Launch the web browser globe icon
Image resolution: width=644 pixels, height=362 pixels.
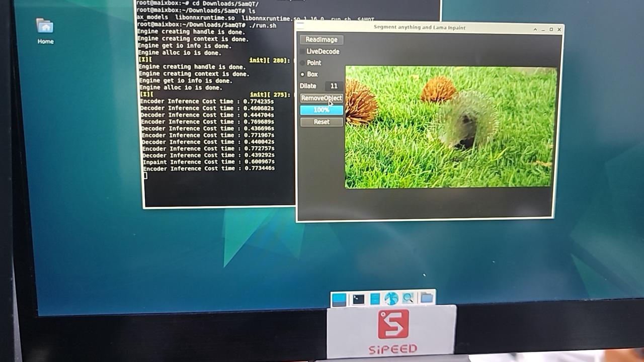point(391,299)
